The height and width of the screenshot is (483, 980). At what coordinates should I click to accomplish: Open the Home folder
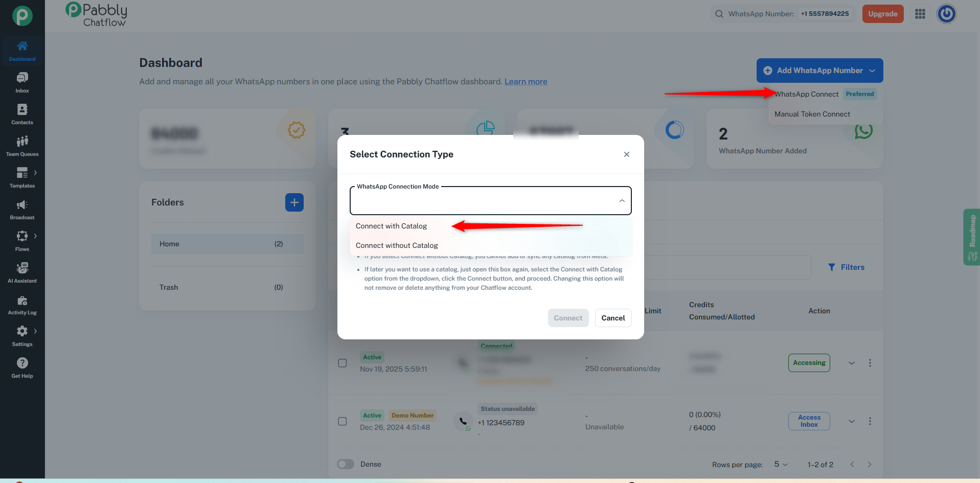tap(227, 244)
